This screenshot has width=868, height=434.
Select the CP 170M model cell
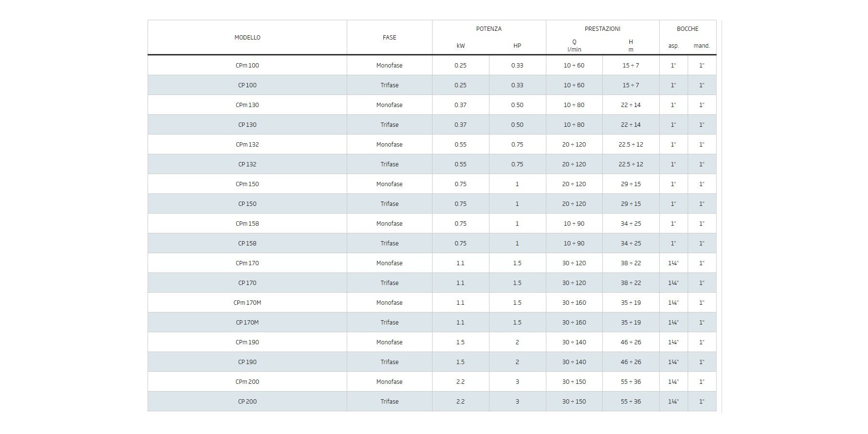247,323
